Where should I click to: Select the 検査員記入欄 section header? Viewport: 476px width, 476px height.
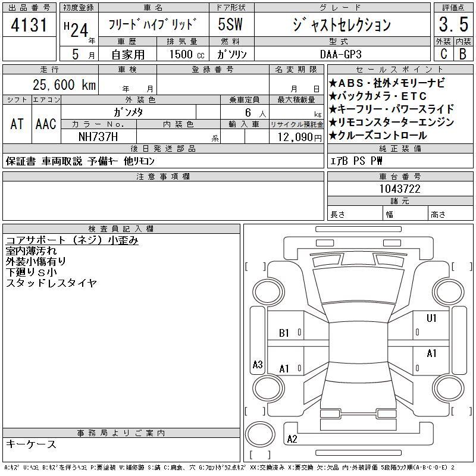[121, 229]
